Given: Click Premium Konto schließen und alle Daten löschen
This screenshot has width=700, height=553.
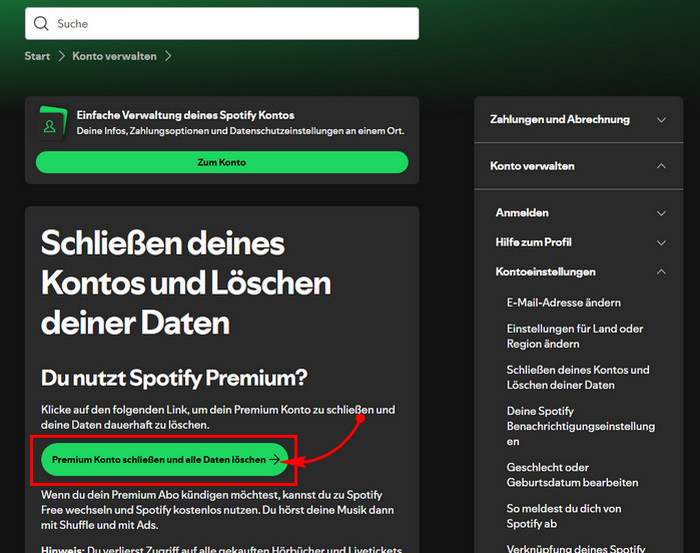Looking at the screenshot, I should [165, 460].
